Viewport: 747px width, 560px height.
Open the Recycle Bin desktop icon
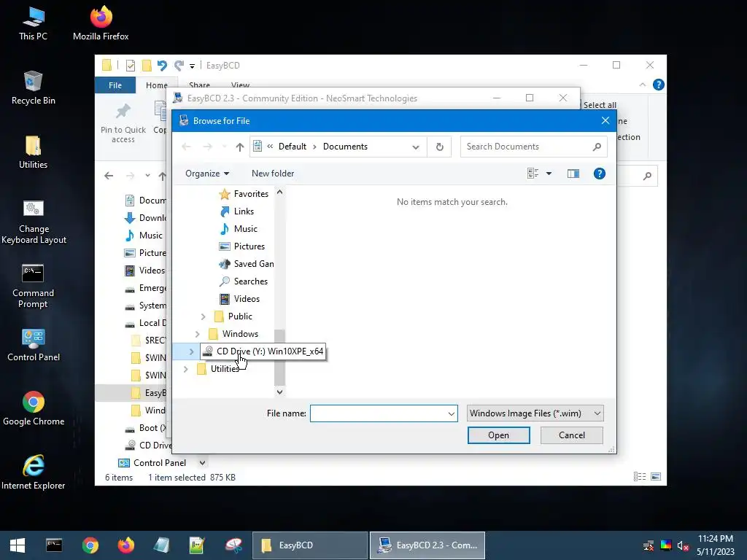pyautogui.click(x=33, y=88)
